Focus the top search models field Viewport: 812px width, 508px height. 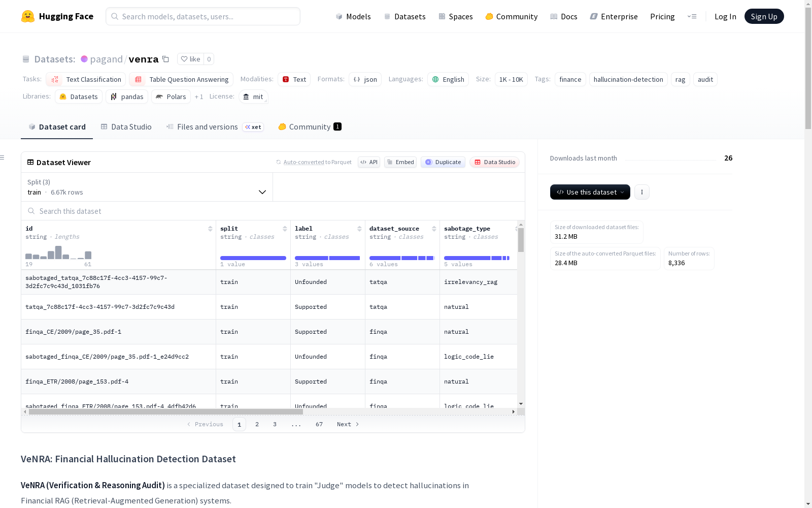[x=203, y=16]
